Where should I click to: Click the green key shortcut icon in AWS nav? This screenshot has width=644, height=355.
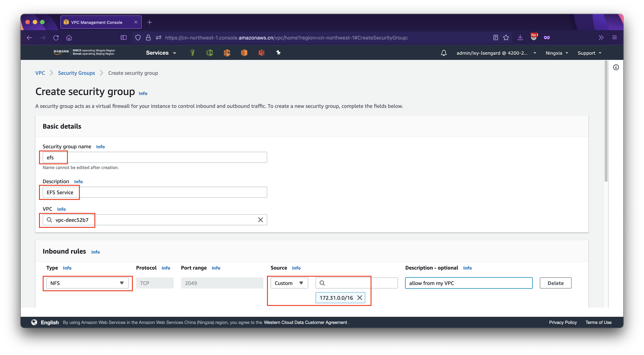pyautogui.click(x=192, y=53)
